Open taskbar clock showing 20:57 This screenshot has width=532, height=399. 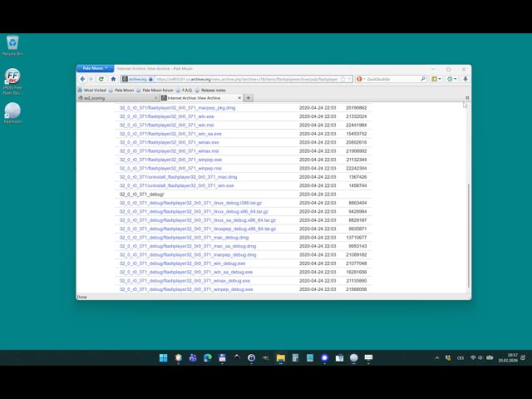[508, 357]
